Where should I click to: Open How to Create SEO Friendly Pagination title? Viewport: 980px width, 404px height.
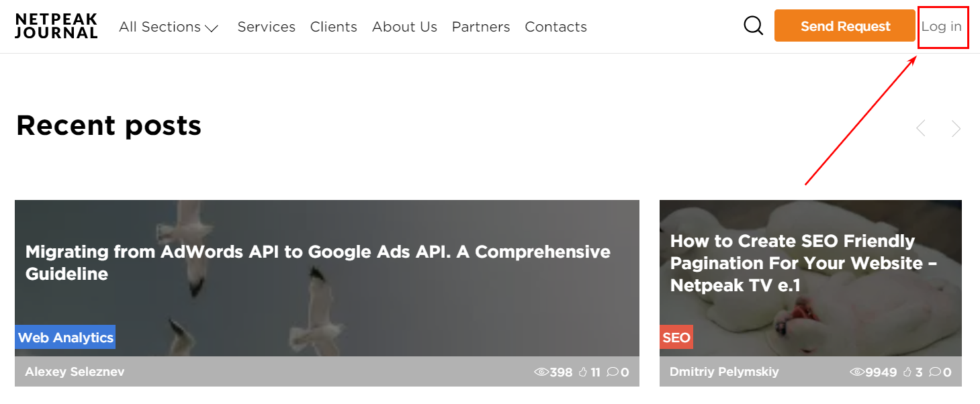coord(803,263)
